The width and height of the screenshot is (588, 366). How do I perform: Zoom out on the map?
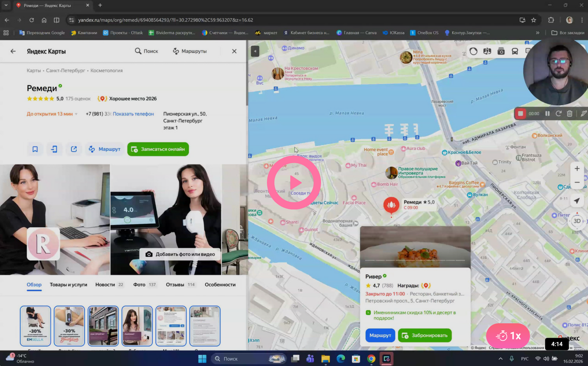point(577,182)
